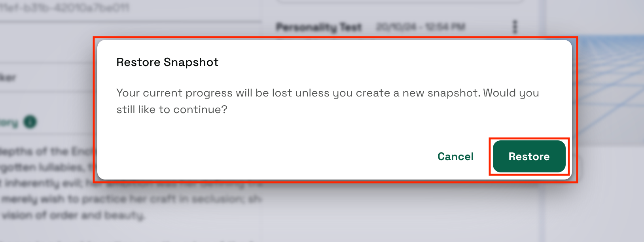Open the Personality Test three-dot menu

pyautogui.click(x=515, y=27)
